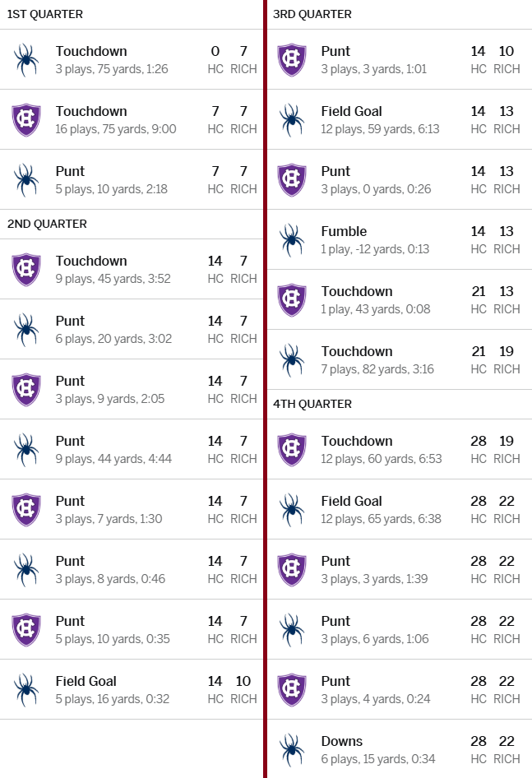532x778 pixels.
Task: Click Richmond spider logo beside 1:26 touchdown drive
Action: coord(26,60)
